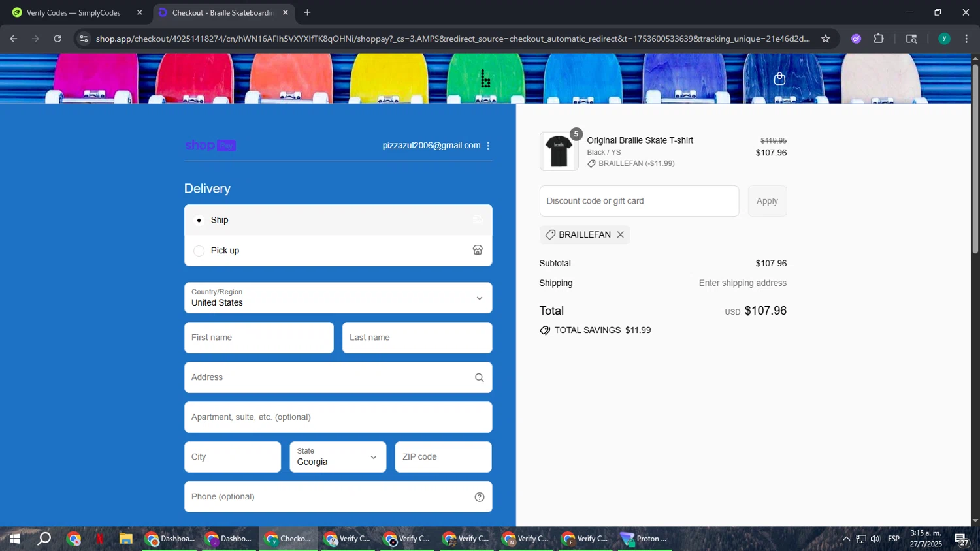Click the Last name field
980x551 pixels.
(x=417, y=338)
